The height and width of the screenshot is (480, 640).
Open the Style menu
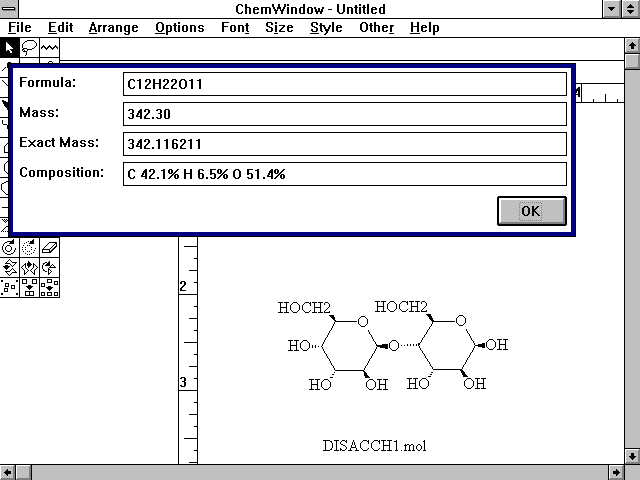[x=326, y=28]
